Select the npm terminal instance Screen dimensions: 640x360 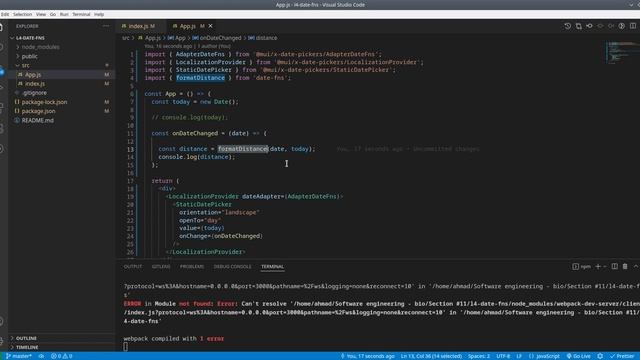(582, 267)
